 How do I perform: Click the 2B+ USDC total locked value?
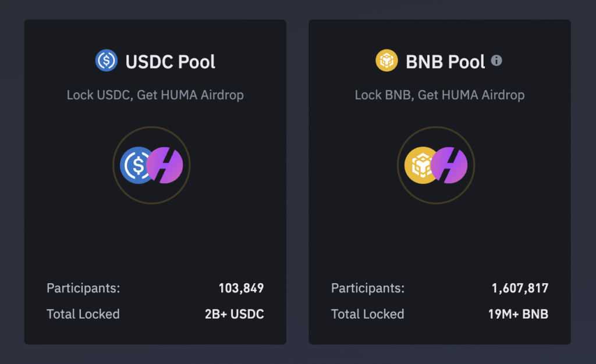tap(234, 315)
